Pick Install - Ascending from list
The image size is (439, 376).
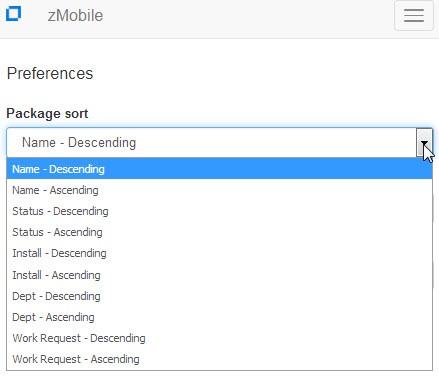coord(219,275)
